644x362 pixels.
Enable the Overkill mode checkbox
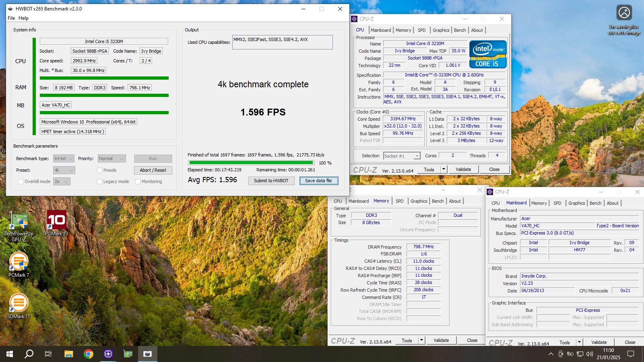point(21,181)
